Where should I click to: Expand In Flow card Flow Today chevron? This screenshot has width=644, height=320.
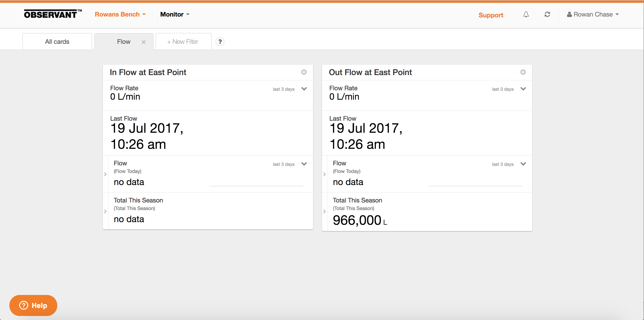304,164
